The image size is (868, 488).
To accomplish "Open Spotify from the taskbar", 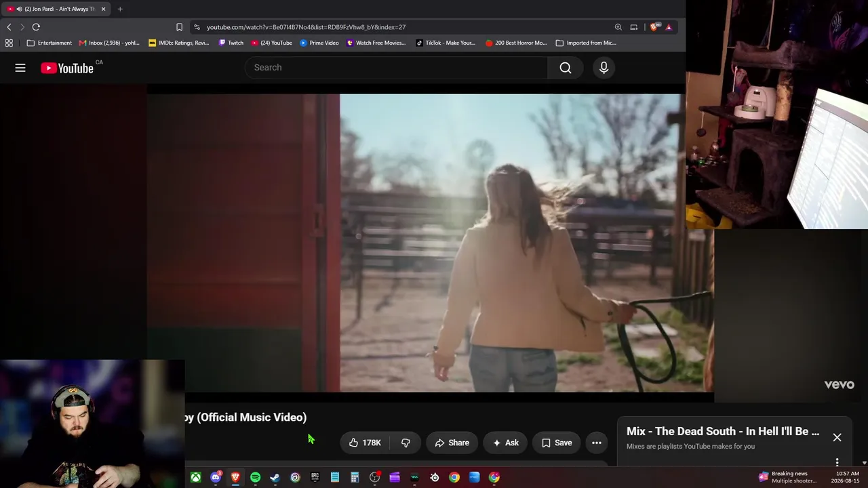I will (255, 477).
